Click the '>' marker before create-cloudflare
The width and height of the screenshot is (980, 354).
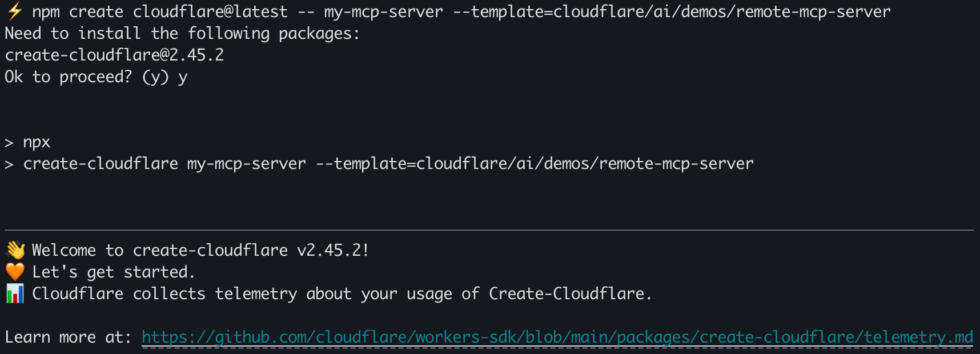click(9, 164)
